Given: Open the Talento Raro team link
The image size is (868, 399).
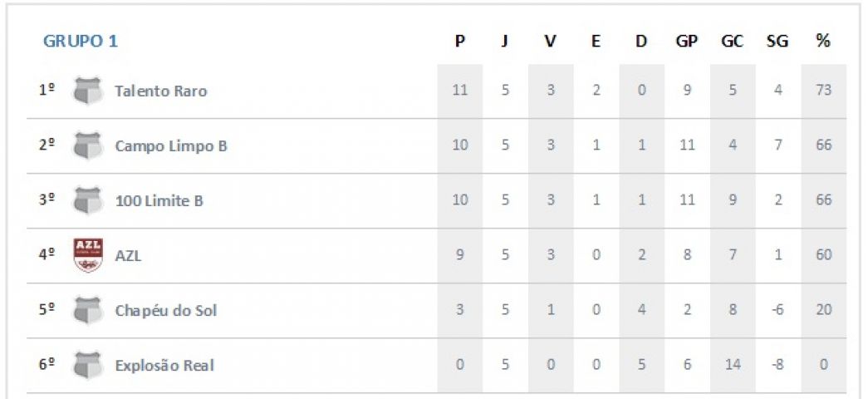Looking at the screenshot, I should pyautogui.click(x=160, y=91).
